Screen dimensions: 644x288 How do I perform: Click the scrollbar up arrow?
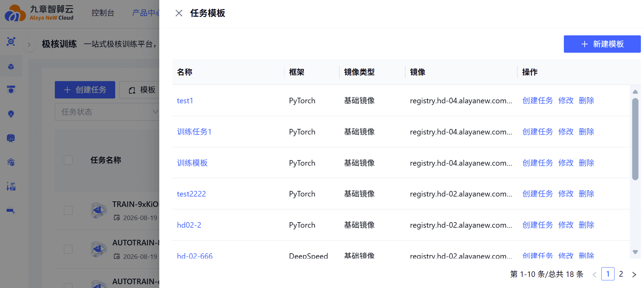635,92
